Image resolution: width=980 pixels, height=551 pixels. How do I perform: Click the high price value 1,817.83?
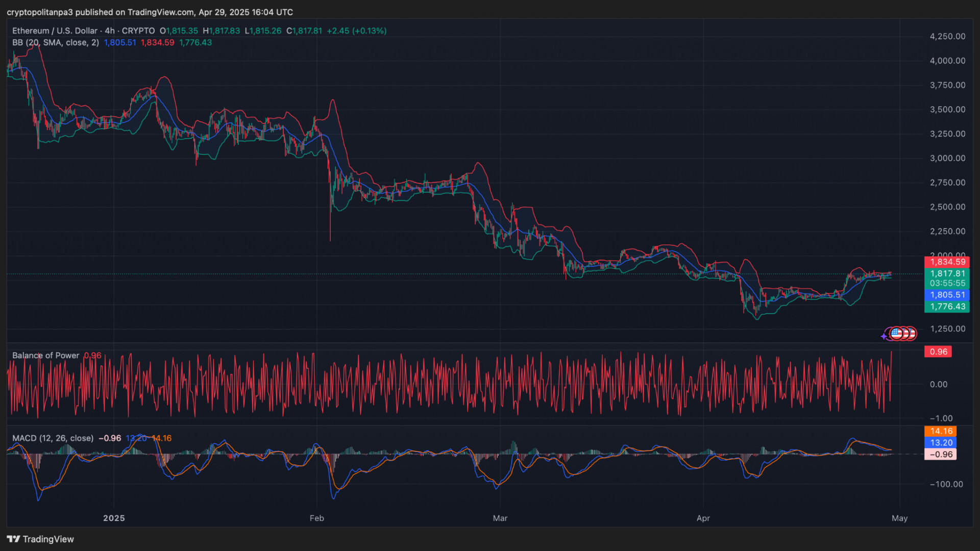click(x=224, y=31)
